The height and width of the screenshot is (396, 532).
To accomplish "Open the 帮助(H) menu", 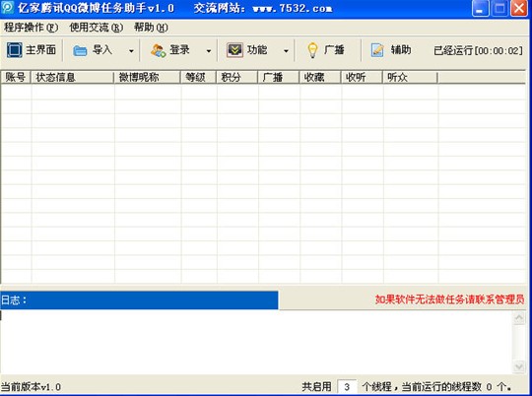I will [x=151, y=28].
